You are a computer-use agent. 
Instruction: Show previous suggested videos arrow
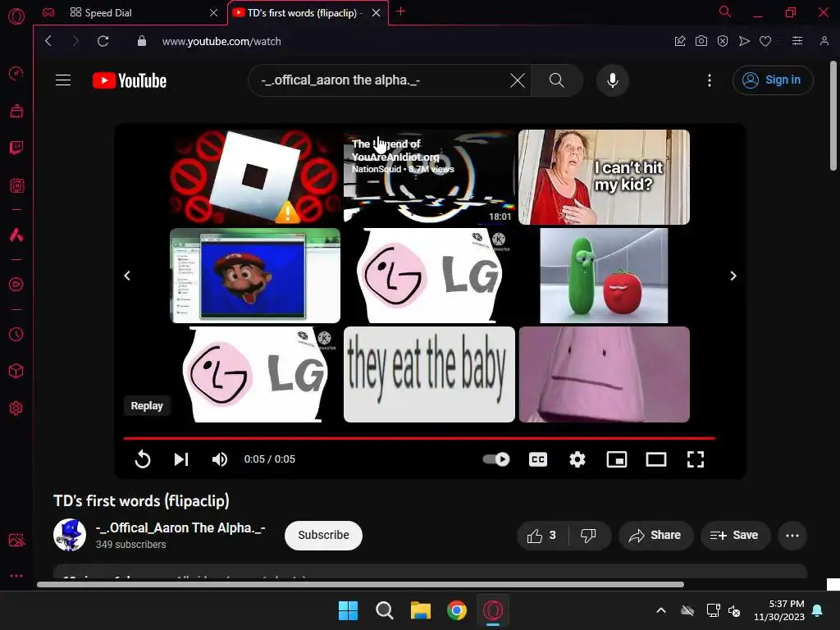click(127, 276)
